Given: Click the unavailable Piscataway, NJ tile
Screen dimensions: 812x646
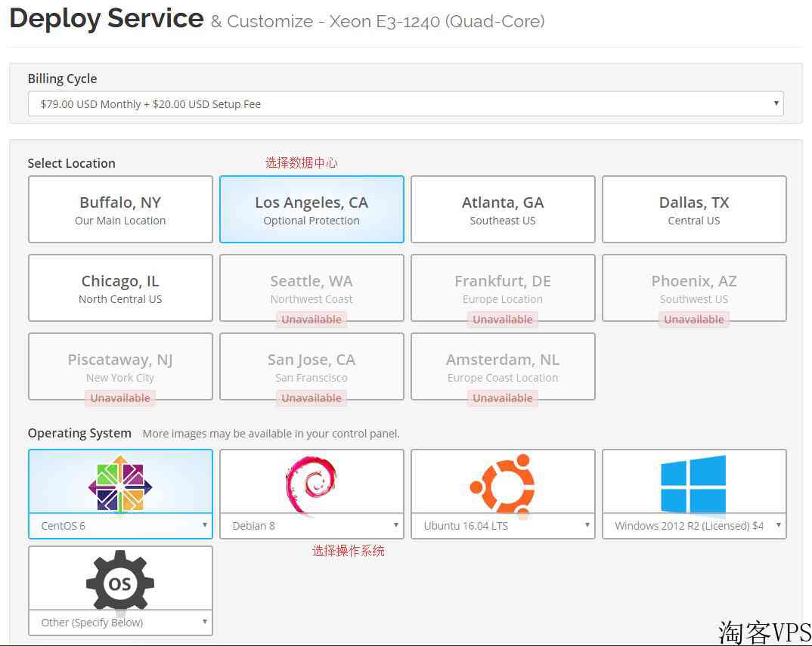Looking at the screenshot, I should (x=120, y=366).
